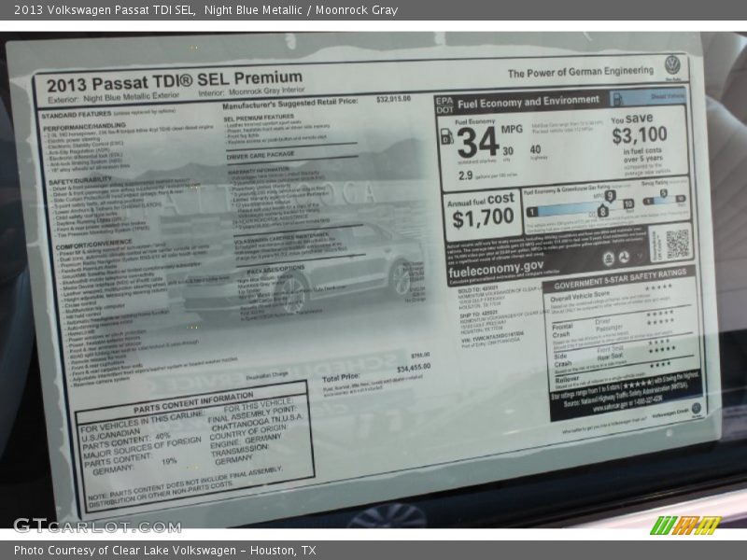Click the Volkswagen logo at top right
747x560 pixels.
tap(672, 64)
